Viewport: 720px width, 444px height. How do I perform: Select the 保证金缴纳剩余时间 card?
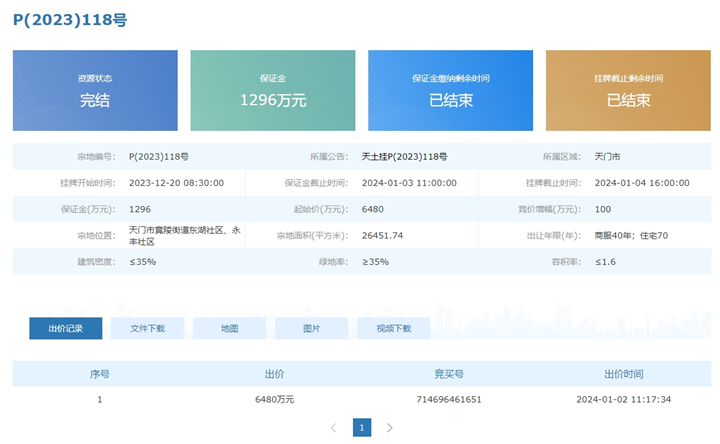pos(450,90)
